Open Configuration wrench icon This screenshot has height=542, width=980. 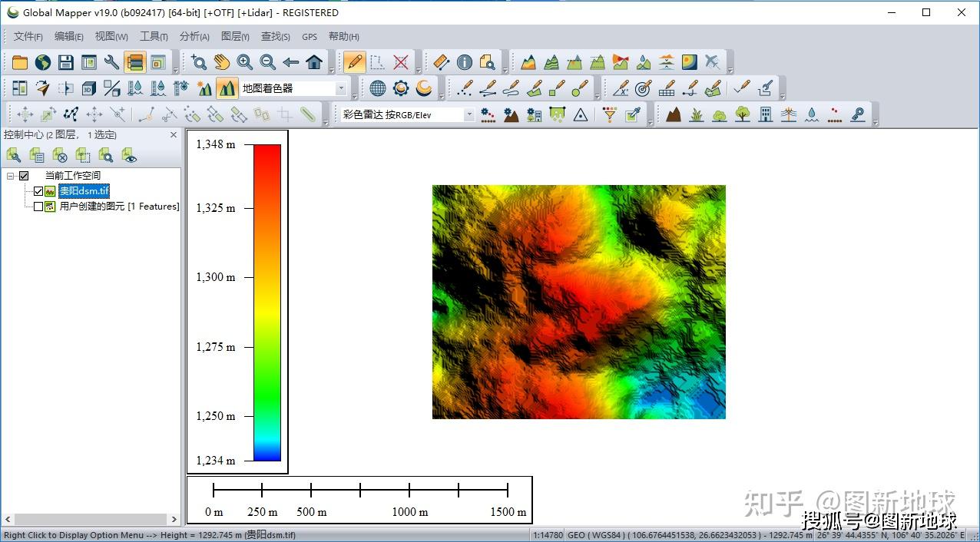(112, 62)
